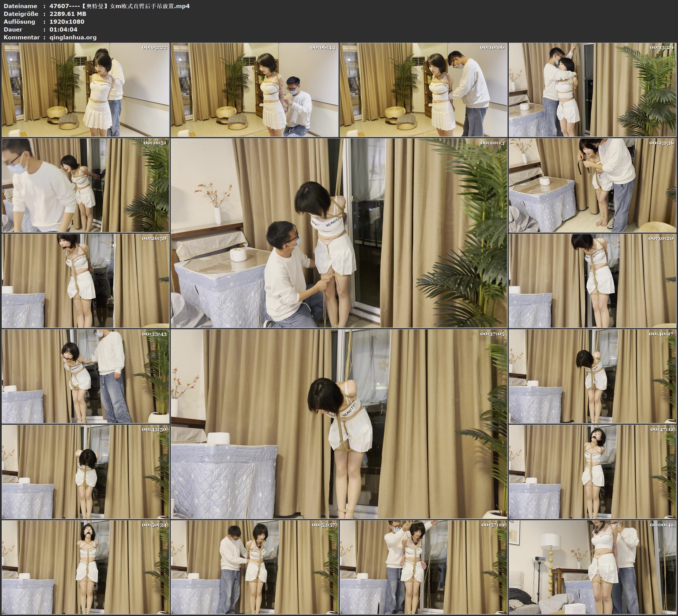This screenshot has height=616, width=678.
Task: Click the .mp4 filename in the header
Action: pyautogui.click(x=119, y=6)
